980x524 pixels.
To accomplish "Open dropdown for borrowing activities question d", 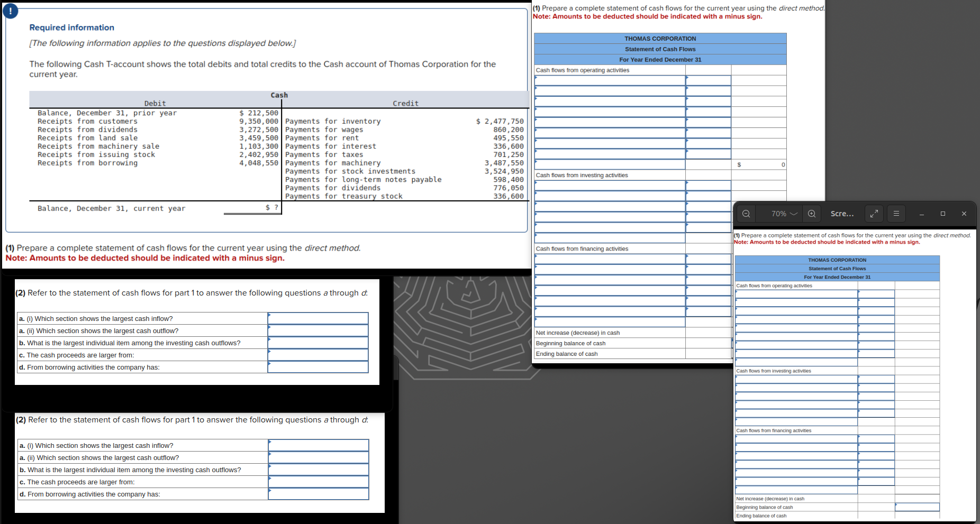I will point(317,367).
